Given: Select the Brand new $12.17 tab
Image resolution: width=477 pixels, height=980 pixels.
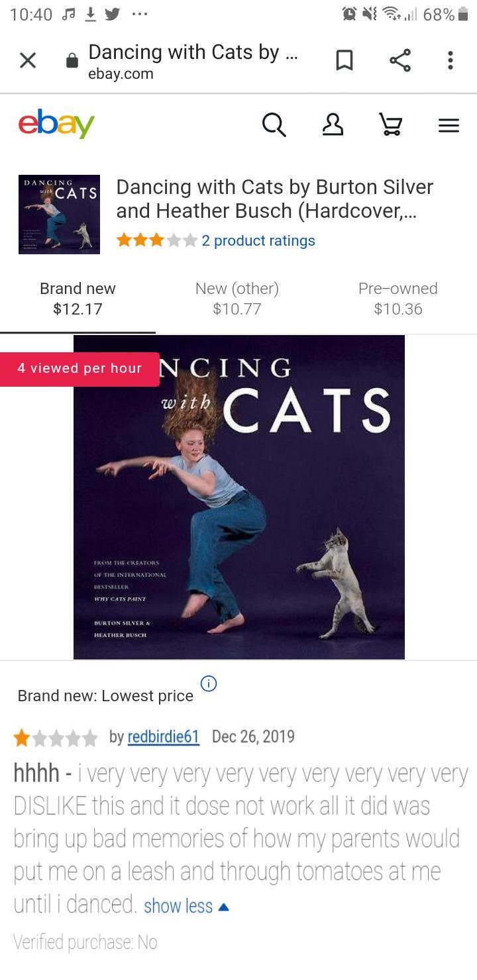Looking at the screenshot, I should click(78, 299).
